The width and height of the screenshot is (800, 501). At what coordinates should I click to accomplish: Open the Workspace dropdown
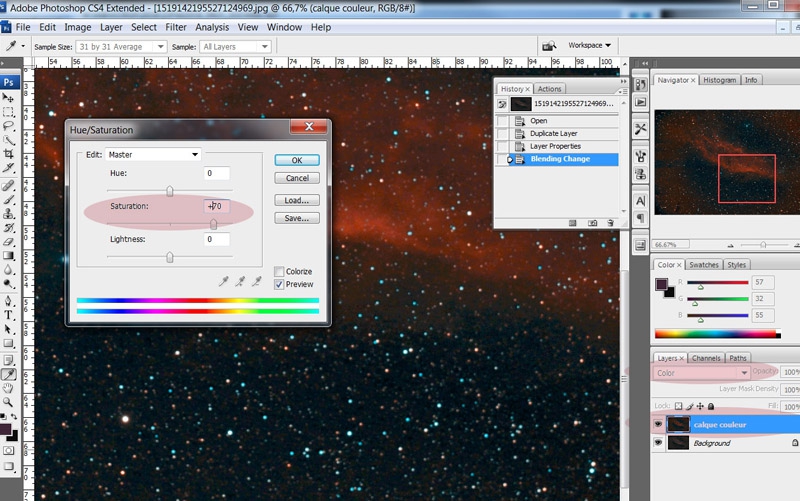coord(589,45)
